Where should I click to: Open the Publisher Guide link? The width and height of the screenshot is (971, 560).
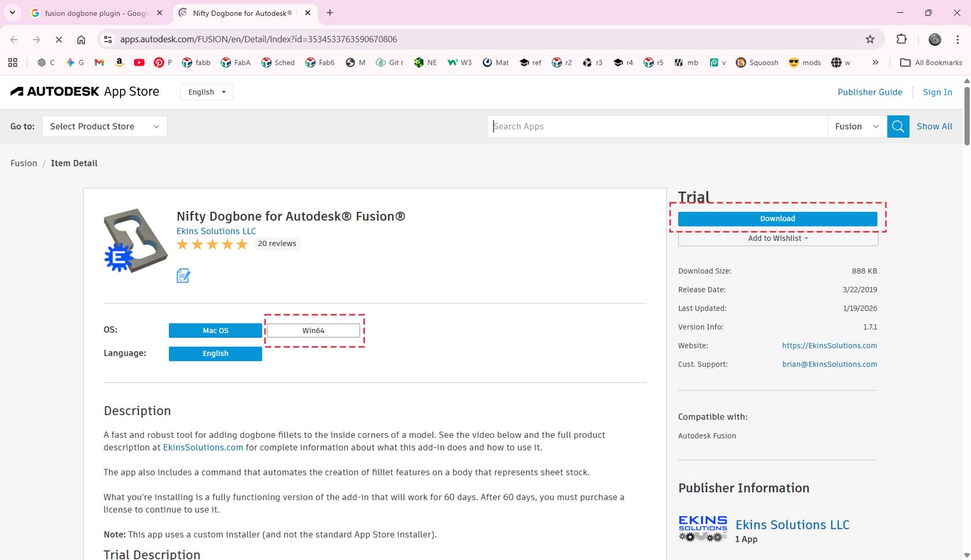pos(870,92)
